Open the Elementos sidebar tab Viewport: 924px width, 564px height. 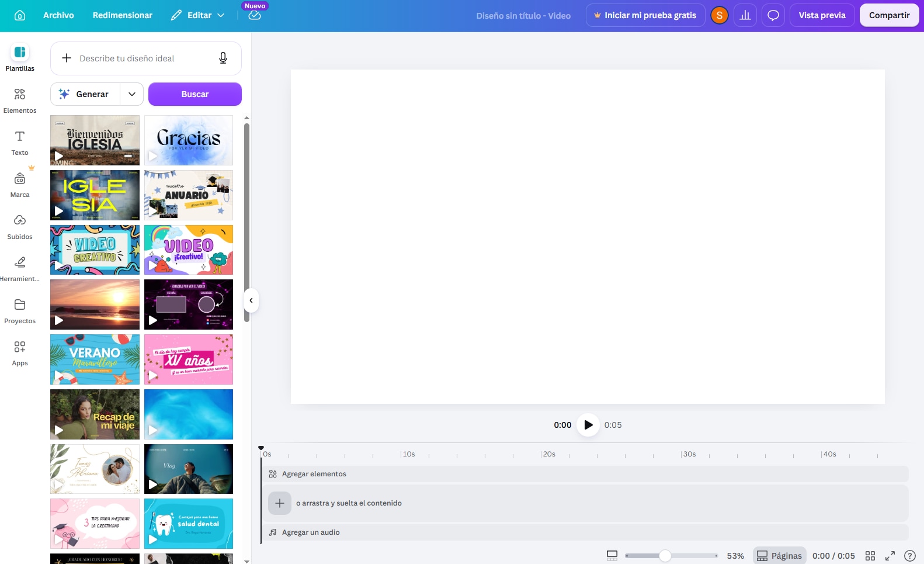click(x=20, y=100)
